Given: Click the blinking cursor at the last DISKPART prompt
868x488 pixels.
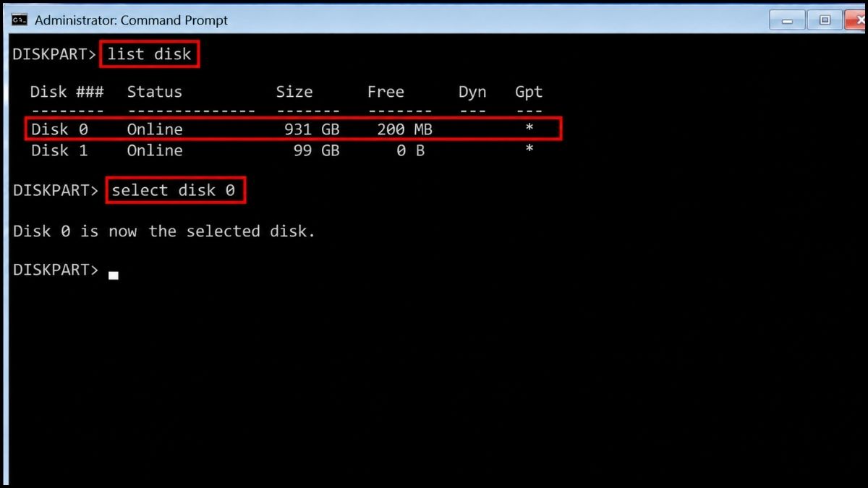Looking at the screenshot, I should point(114,275).
